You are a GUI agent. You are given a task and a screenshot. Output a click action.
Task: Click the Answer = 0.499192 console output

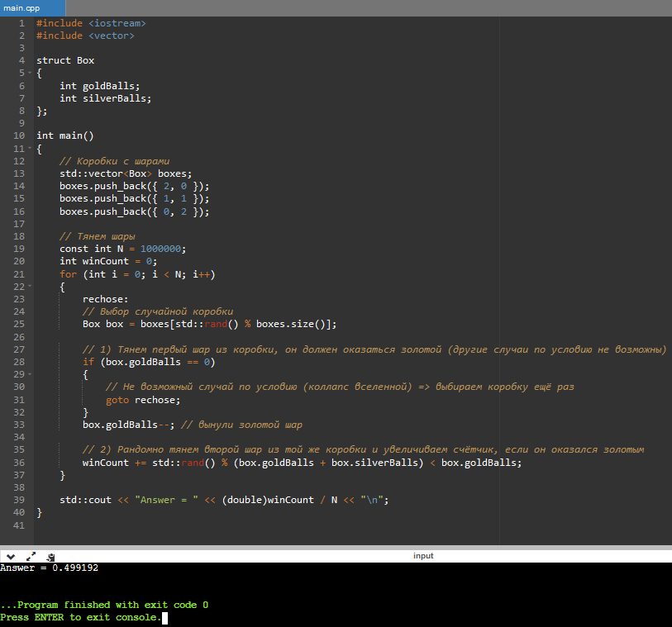point(50,568)
